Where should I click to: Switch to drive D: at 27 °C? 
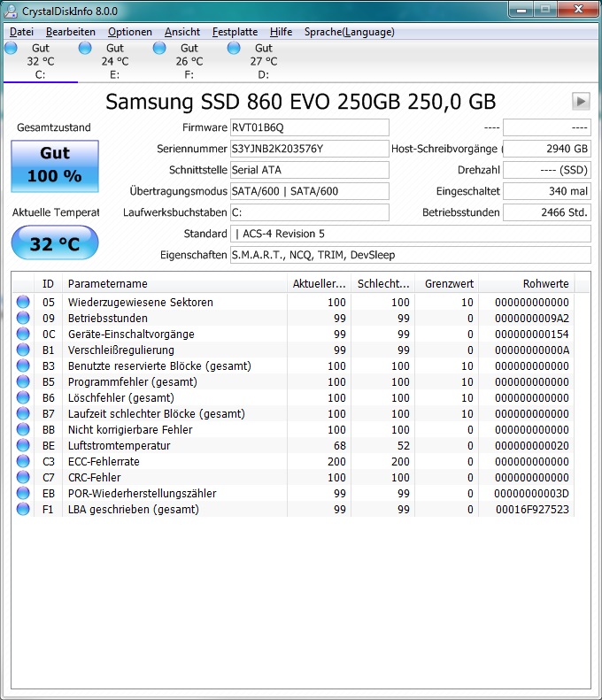[x=264, y=61]
